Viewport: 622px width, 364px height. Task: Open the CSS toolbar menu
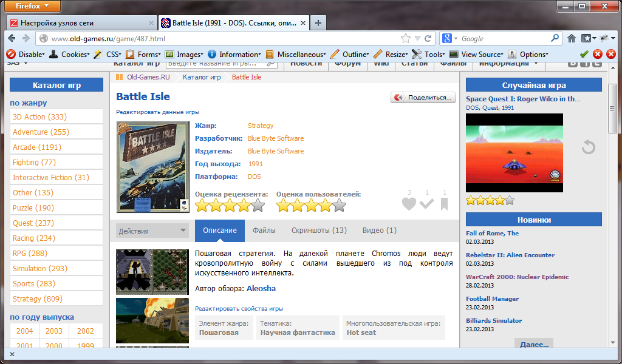[x=108, y=54]
